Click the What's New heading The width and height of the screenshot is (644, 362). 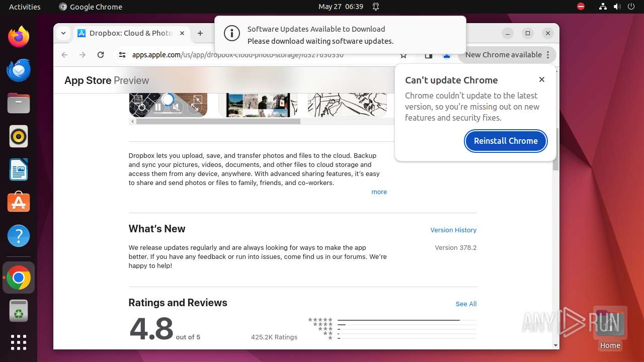157,229
